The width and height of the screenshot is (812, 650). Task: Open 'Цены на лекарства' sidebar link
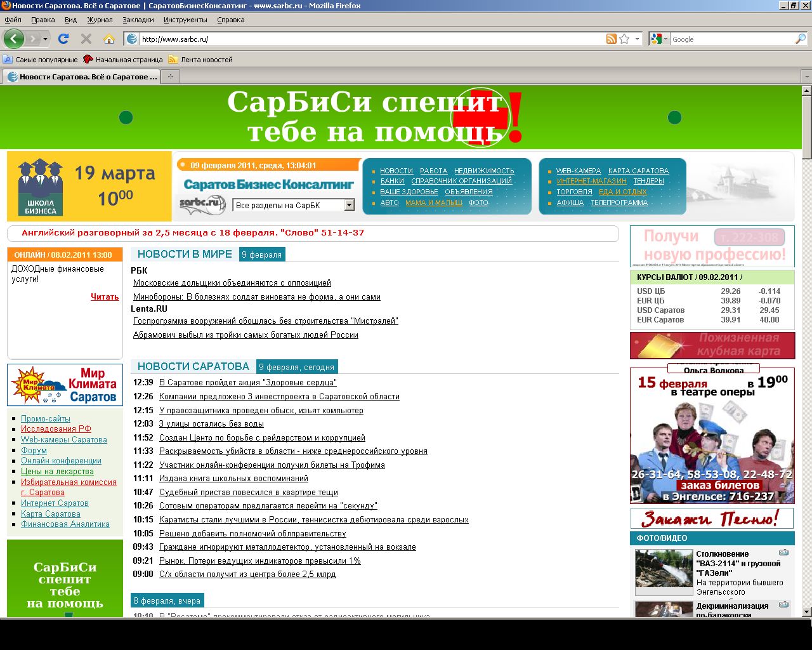(x=57, y=471)
